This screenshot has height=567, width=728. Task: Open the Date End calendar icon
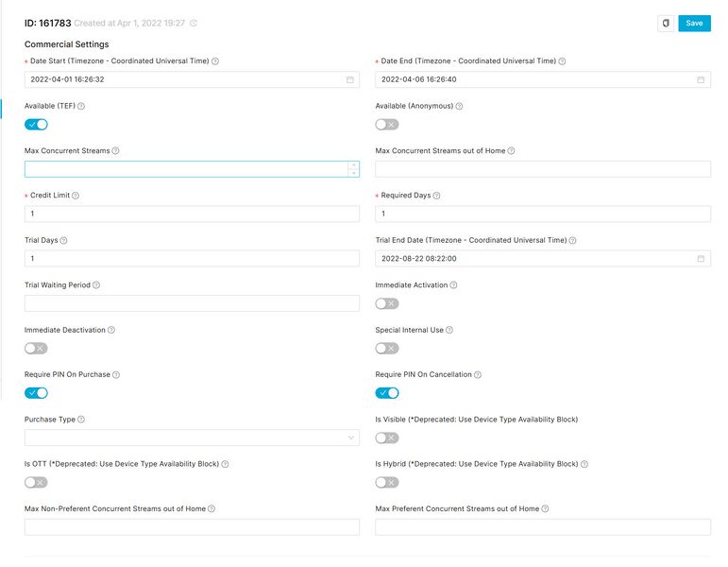coord(702,79)
